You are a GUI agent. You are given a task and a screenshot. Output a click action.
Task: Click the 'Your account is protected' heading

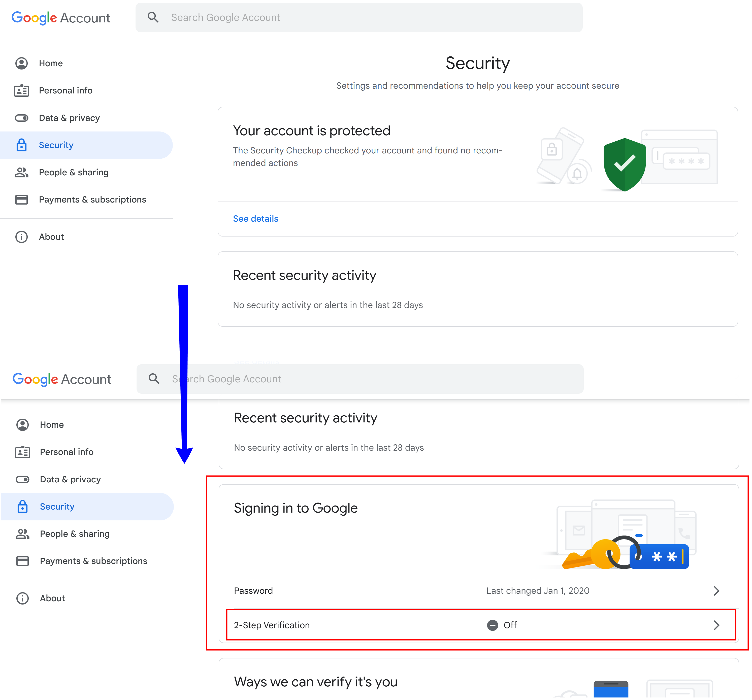coord(311,130)
